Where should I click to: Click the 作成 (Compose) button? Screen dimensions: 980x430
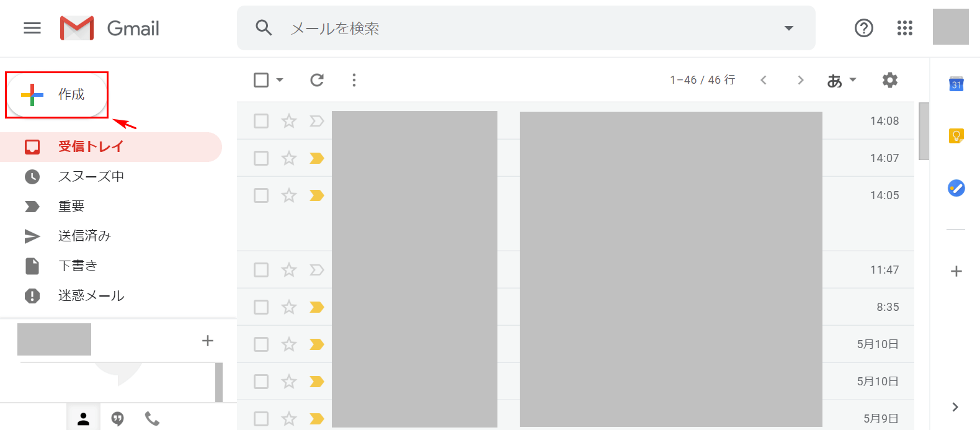click(x=57, y=95)
